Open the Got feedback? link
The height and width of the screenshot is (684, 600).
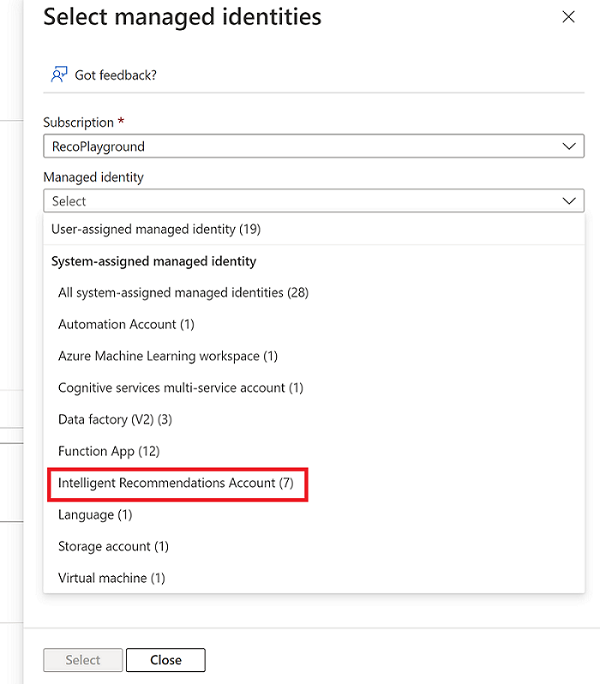(x=115, y=75)
